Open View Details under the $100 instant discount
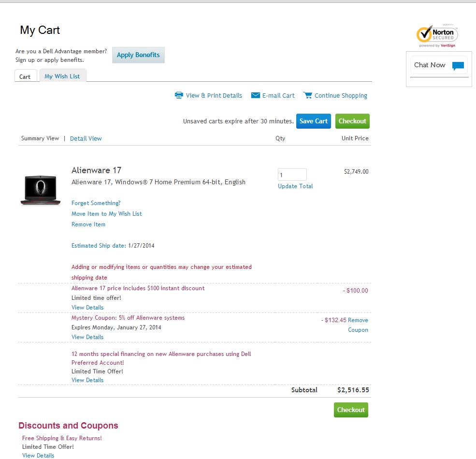Viewport: 476px width, 459px height. [87, 308]
